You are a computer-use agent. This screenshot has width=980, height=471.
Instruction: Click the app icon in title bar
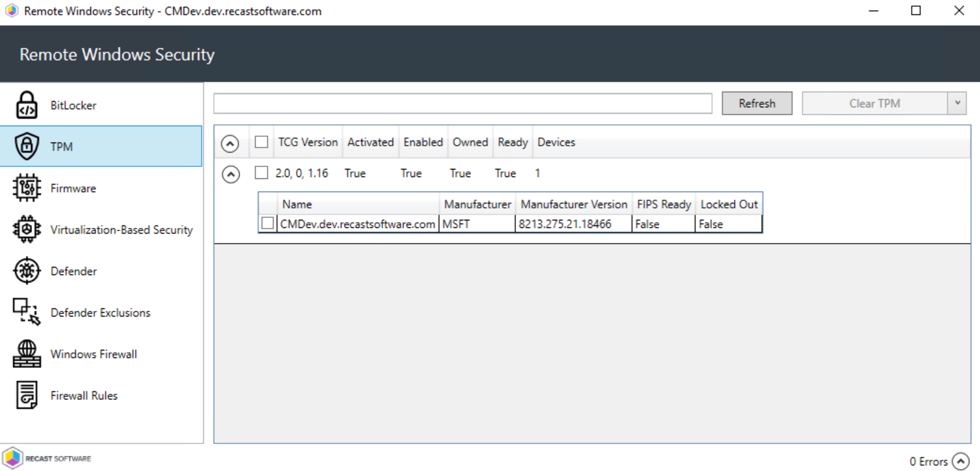pos(11,11)
